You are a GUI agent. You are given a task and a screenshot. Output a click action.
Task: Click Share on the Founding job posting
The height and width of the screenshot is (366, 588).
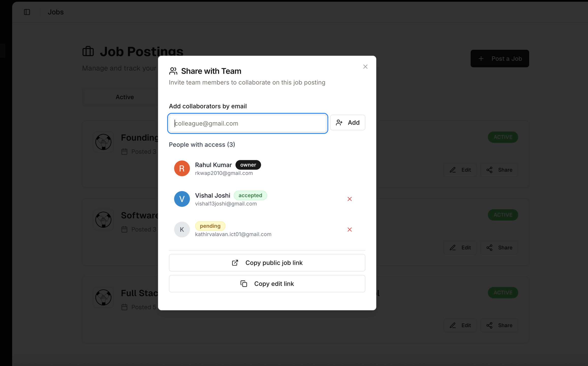tap(499, 170)
